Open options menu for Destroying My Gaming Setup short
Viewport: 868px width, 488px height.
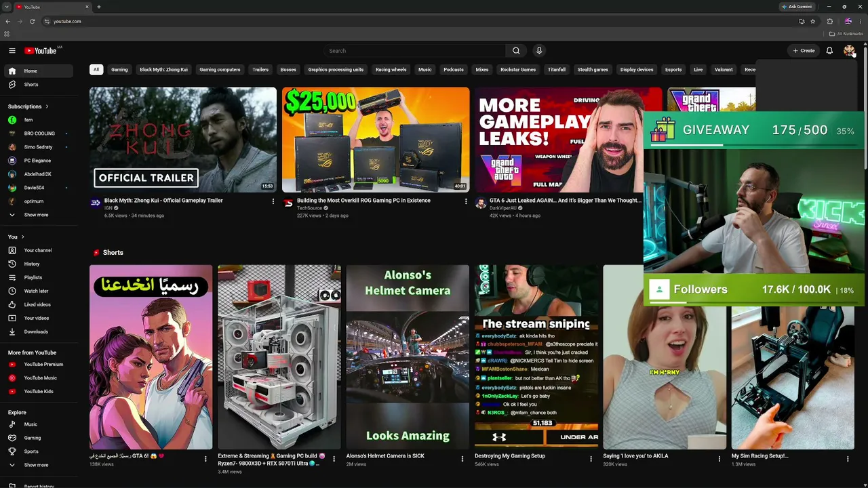pyautogui.click(x=591, y=459)
